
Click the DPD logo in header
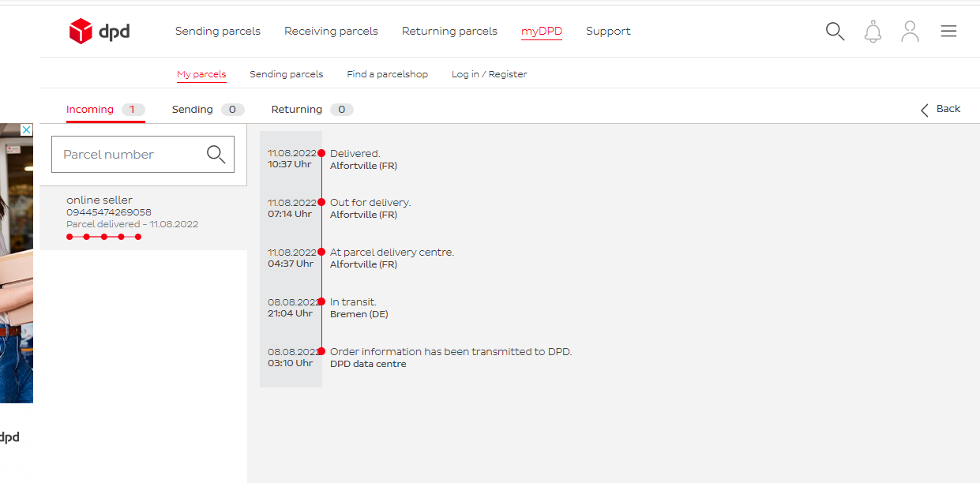point(100,32)
